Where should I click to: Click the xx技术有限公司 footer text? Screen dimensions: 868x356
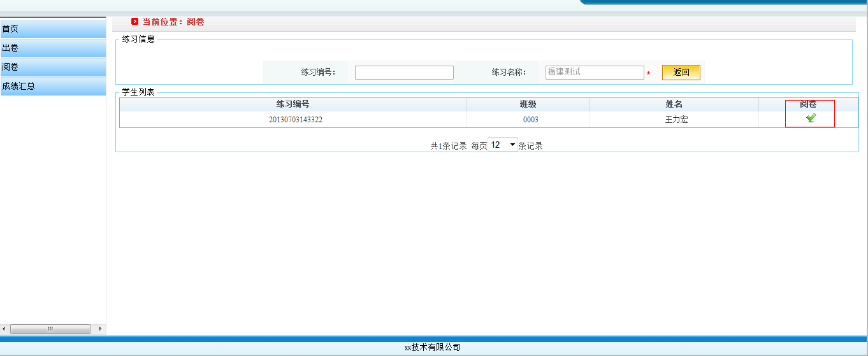tap(432, 347)
